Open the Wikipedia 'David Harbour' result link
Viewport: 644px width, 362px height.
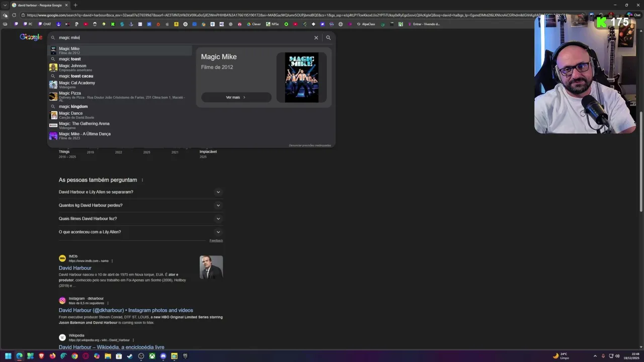[111, 347]
